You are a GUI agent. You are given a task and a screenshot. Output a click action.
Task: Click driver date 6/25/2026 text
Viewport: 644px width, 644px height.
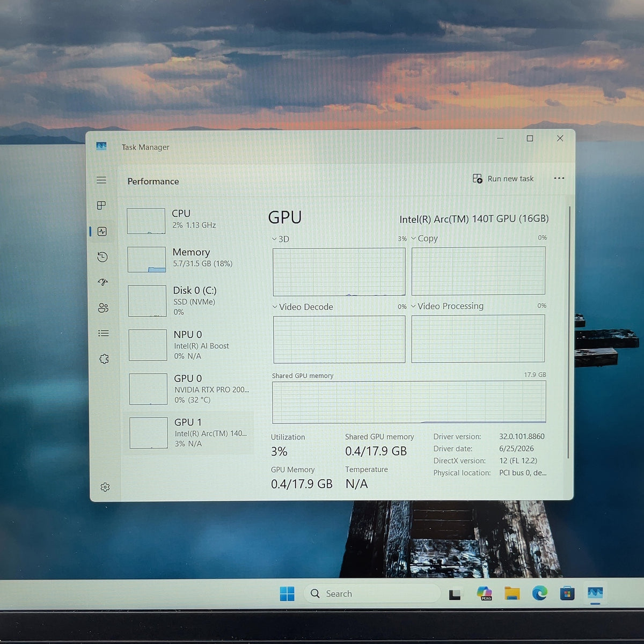(x=516, y=449)
